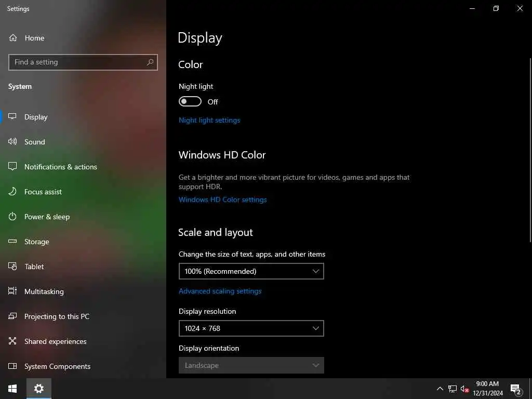Click the Projecting to this PC icon
Screen dimensions: 532x399
12,316
